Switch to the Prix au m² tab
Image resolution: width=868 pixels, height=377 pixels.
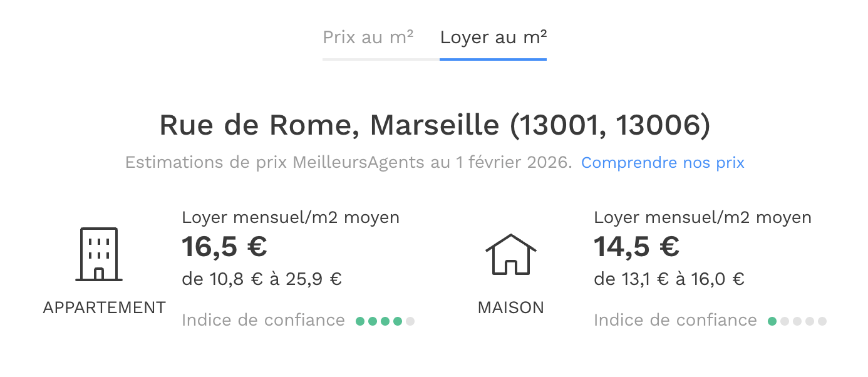point(368,37)
